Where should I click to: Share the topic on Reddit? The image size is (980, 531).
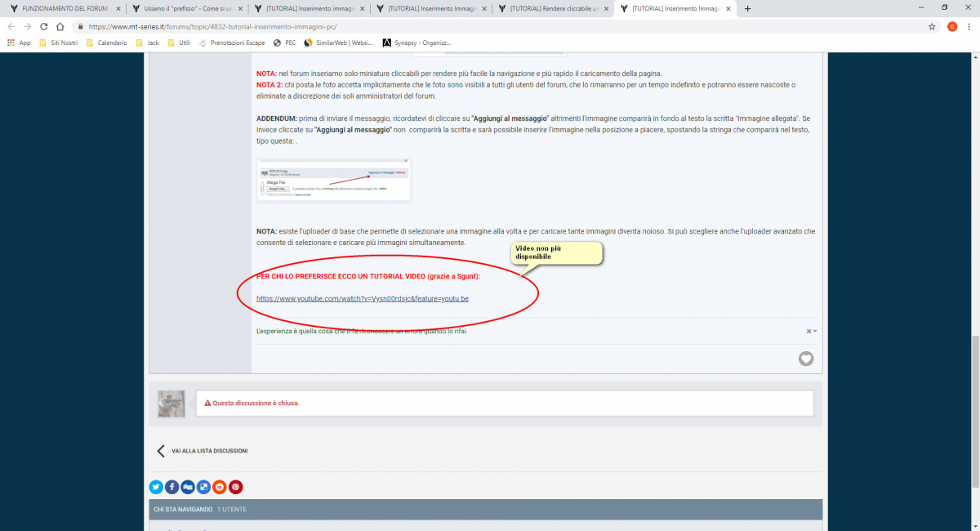click(x=219, y=487)
